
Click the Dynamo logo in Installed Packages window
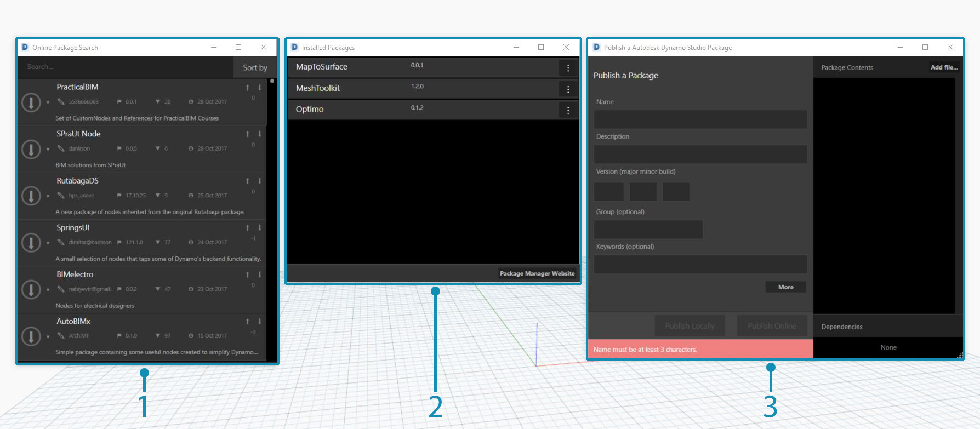(x=294, y=48)
